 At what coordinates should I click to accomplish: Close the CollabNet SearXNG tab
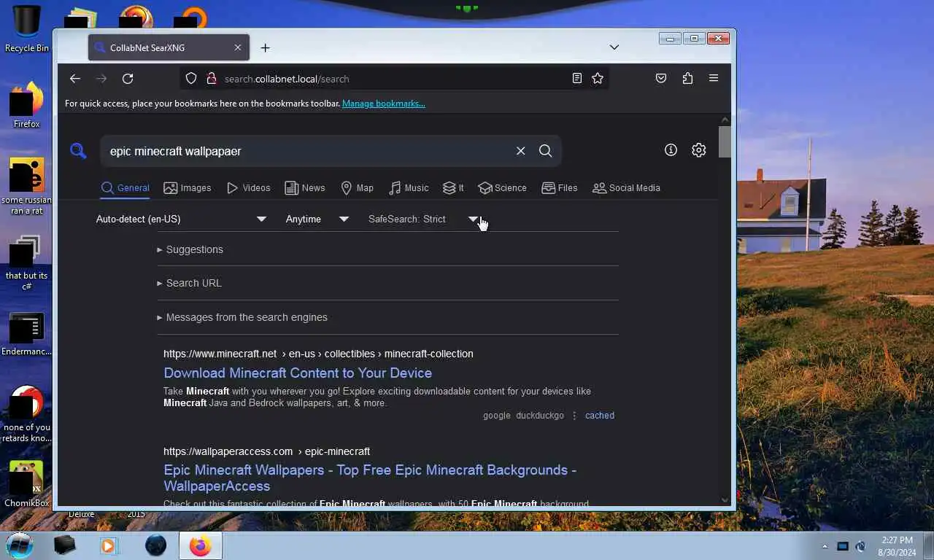click(x=237, y=47)
